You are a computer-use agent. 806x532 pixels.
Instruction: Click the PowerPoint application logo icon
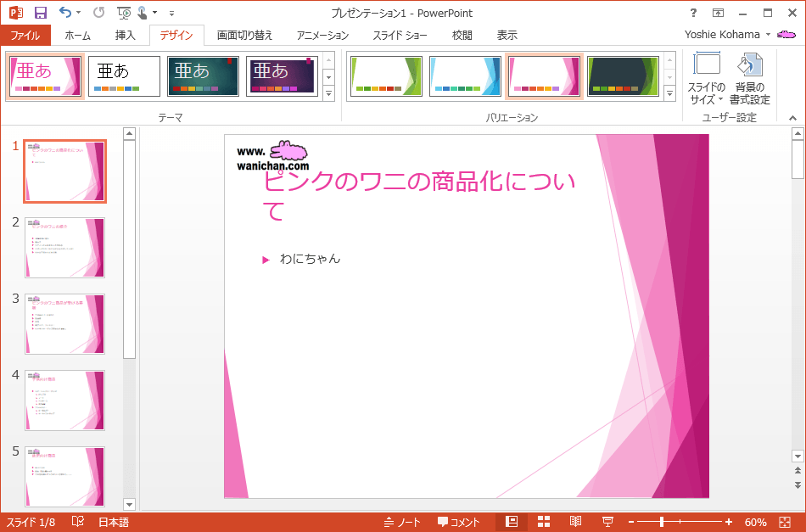[16, 13]
